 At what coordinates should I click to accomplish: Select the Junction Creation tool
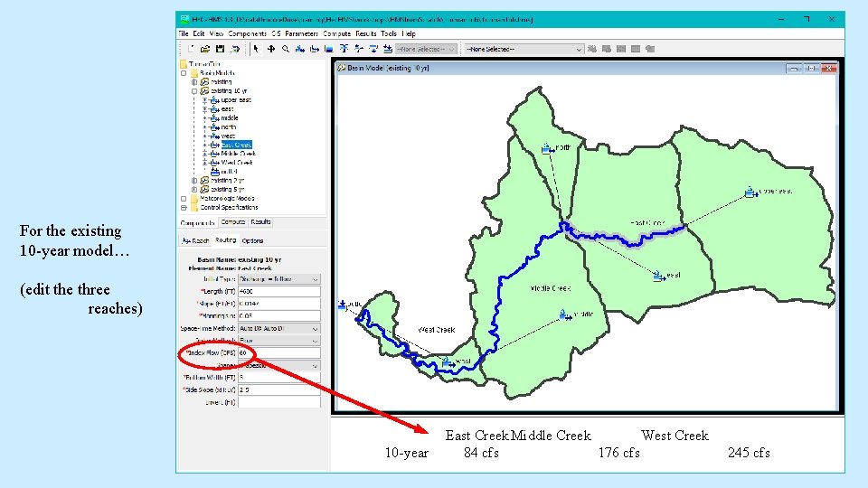pyautogui.click(x=344, y=49)
